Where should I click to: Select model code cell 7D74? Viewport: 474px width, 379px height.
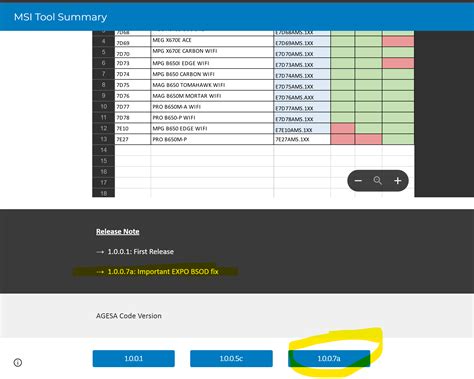coord(133,74)
